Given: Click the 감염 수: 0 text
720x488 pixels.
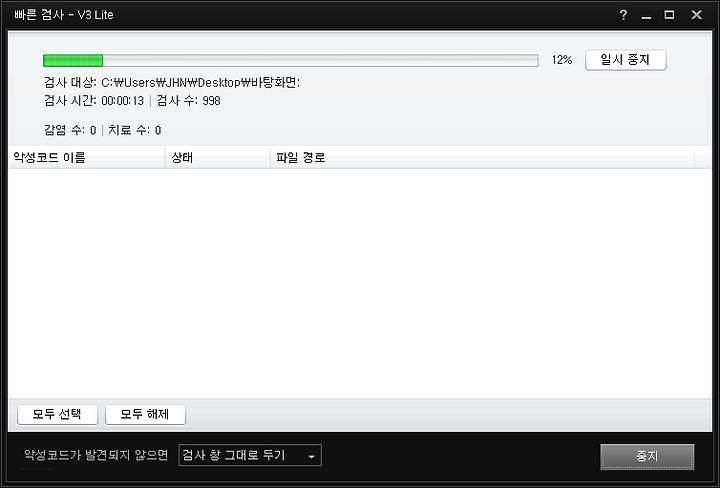Looking at the screenshot, I should click(x=70, y=130).
